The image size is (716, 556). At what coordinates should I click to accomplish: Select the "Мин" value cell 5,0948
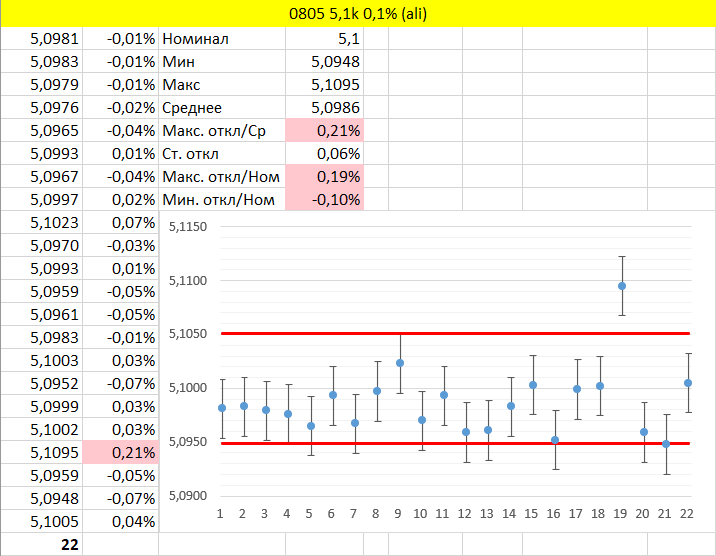click(324, 62)
